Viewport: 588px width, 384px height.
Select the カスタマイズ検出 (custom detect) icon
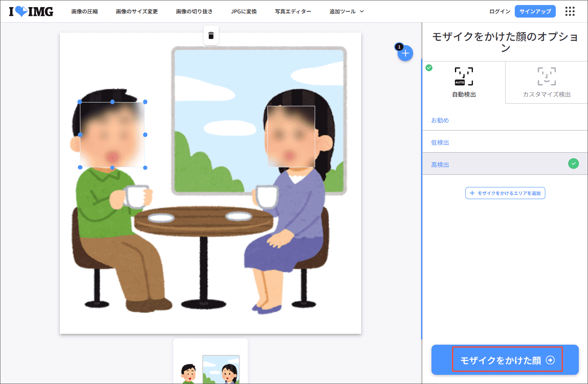546,76
